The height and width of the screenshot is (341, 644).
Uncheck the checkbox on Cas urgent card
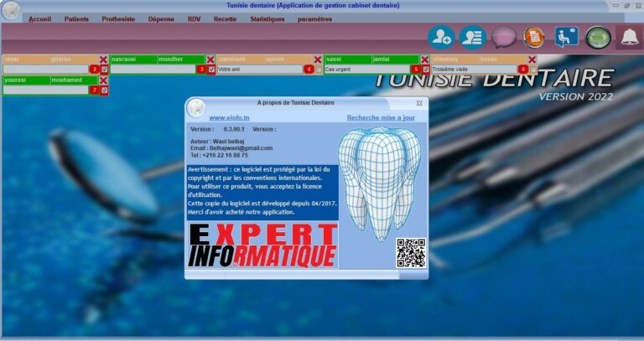426,70
